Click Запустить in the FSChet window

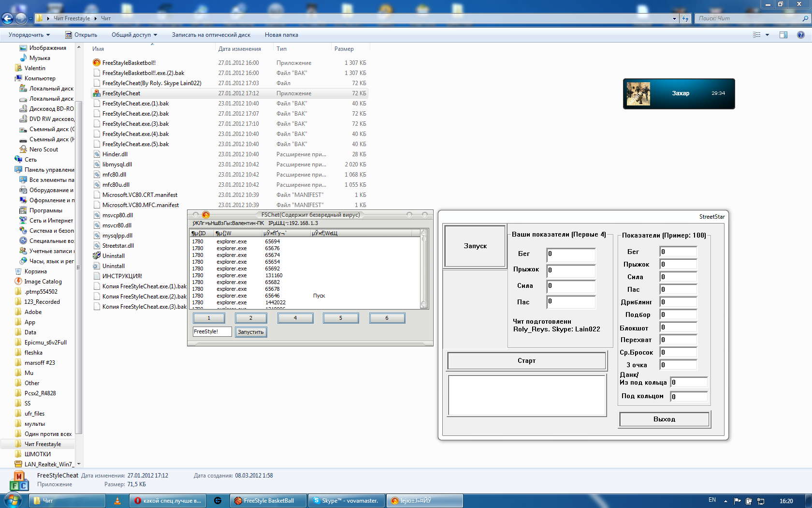[x=251, y=332]
